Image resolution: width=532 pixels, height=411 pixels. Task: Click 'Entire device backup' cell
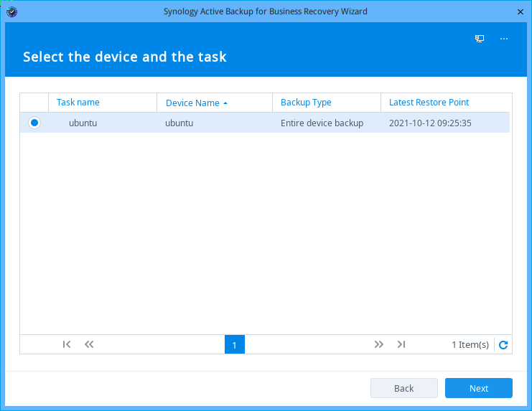click(x=322, y=123)
